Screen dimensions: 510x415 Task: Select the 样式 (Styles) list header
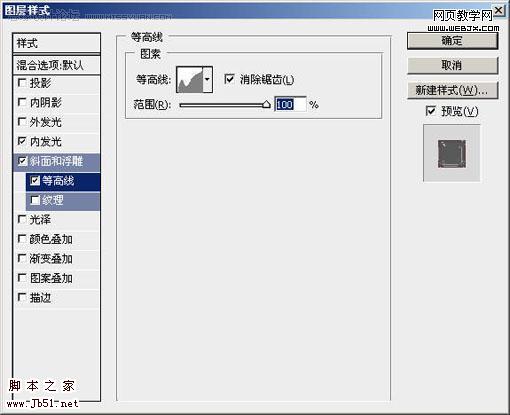[x=56, y=43]
